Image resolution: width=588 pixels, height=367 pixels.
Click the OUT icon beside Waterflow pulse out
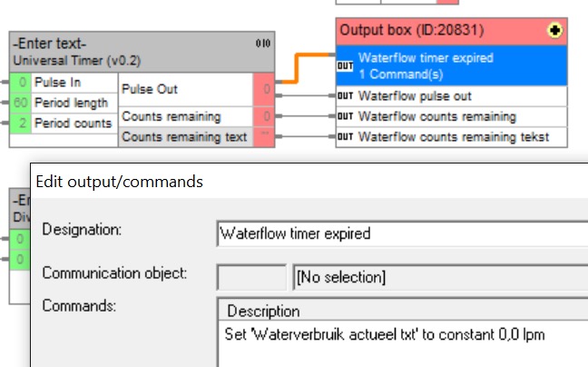coord(345,95)
